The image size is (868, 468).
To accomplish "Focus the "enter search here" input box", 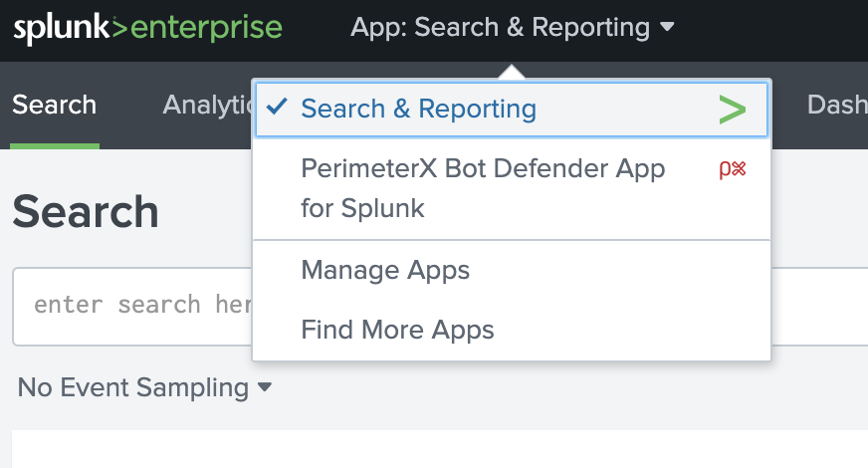I will click(129, 305).
